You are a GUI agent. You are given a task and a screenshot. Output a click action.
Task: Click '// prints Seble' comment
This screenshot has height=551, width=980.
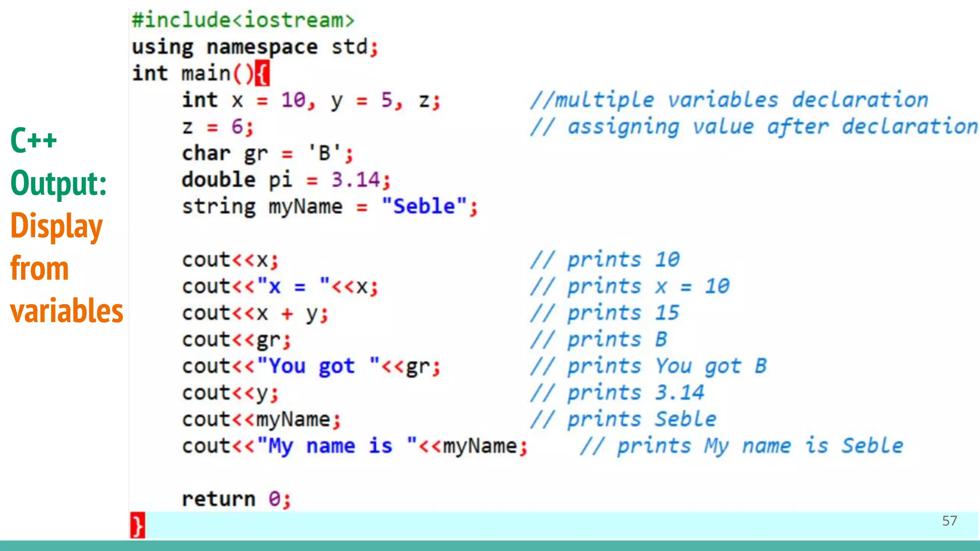[623, 419]
